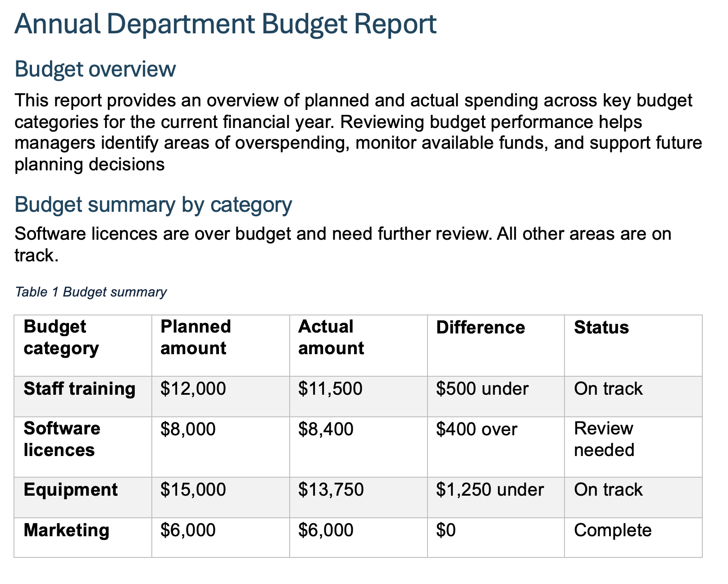Click the "Review needed" status cell
The image size is (728, 584).
coord(633,447)
